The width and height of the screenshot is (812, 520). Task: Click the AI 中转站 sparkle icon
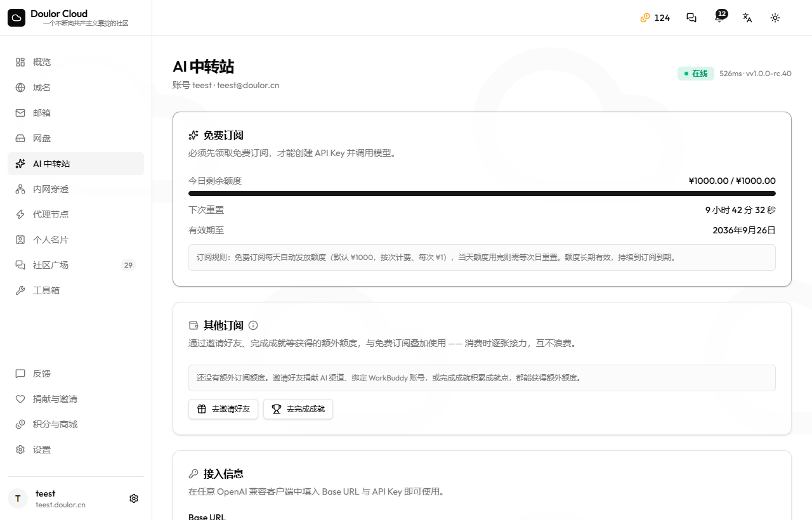[x=20, y=164]
